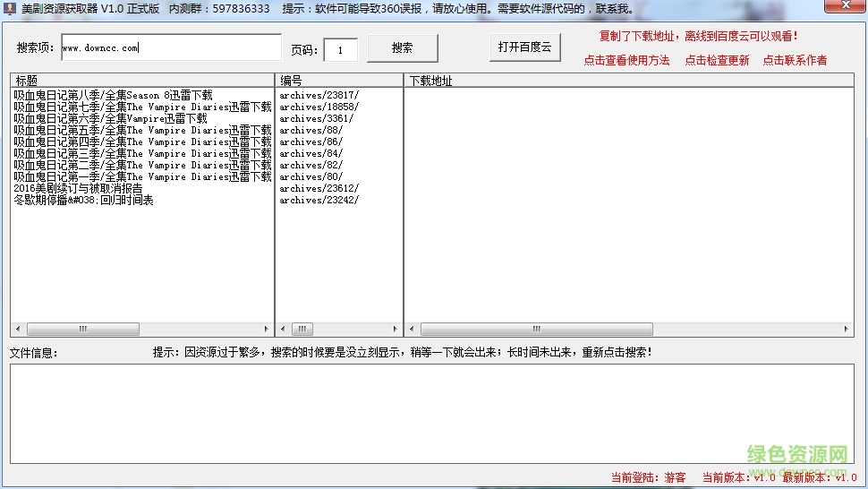Image resolution: width=868 pixels, height=489 pixels.
Task: Focus the search term input field
Action: coord(170,48)
